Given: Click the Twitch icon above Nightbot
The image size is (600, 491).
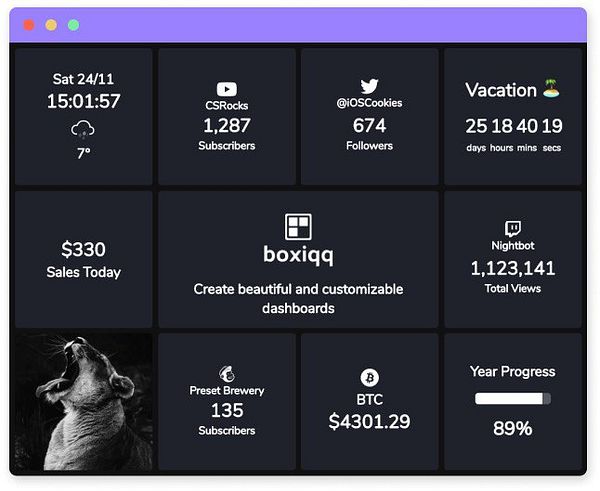Looking at the screenshot, I should pyautogui.click(x=513, y=229).
